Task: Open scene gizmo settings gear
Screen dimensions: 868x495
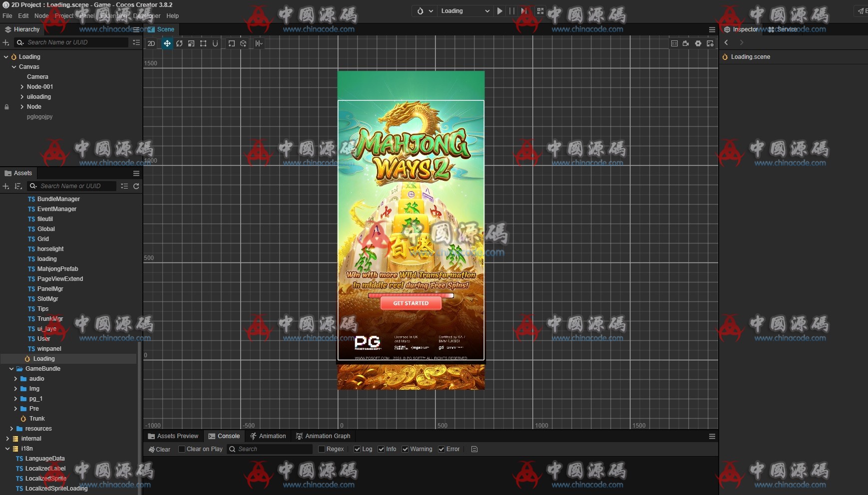Action: 698,43
